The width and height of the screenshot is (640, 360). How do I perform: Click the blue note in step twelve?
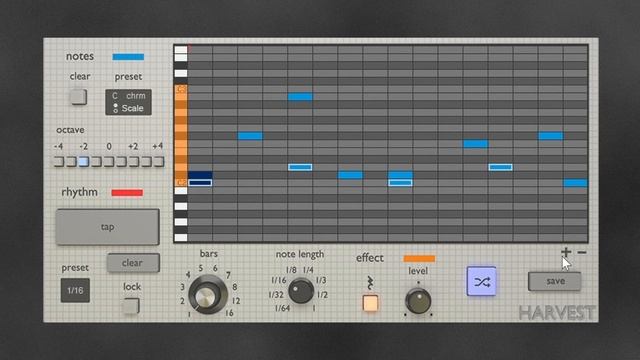[475, 144]
